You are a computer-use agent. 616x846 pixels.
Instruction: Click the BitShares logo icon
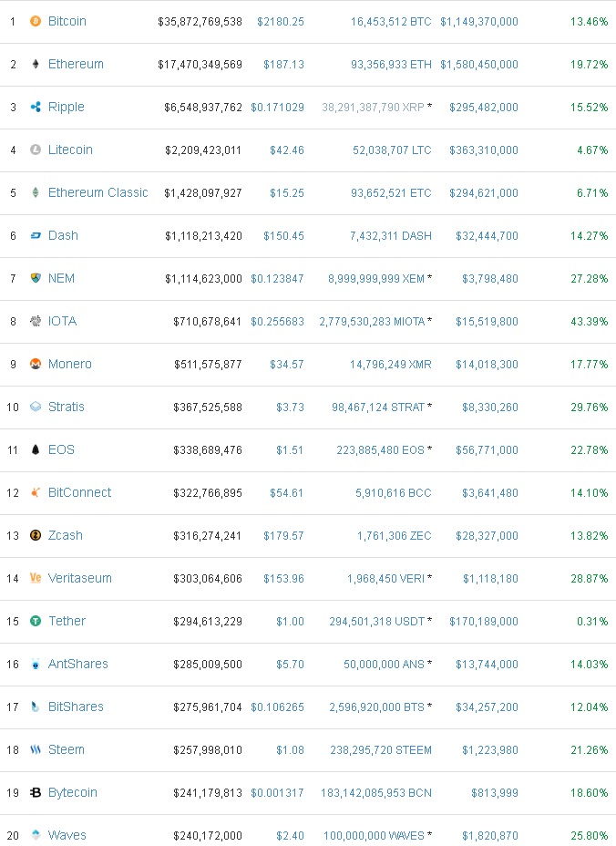click(36, 707)
